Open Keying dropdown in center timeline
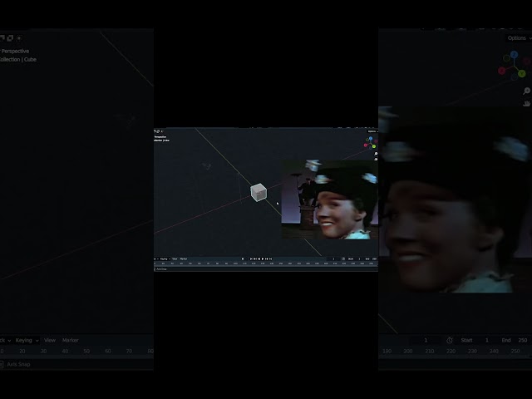 tap(165, 259)
